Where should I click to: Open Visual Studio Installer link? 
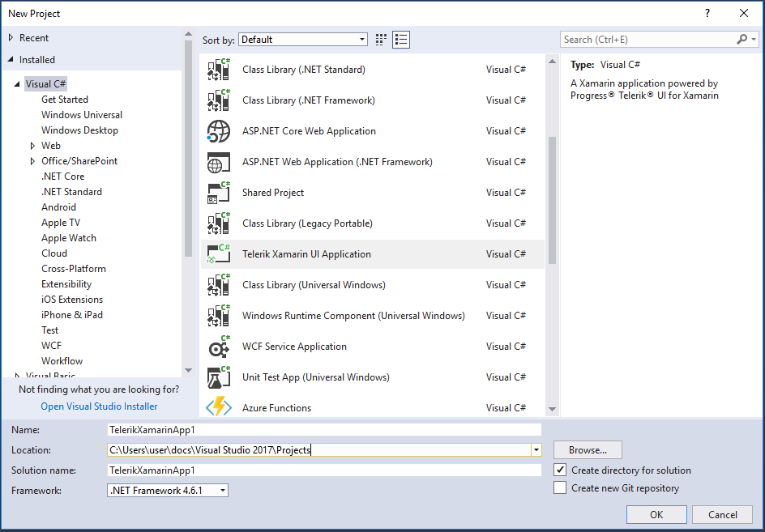pyautogui.click(x=99, y=406)
